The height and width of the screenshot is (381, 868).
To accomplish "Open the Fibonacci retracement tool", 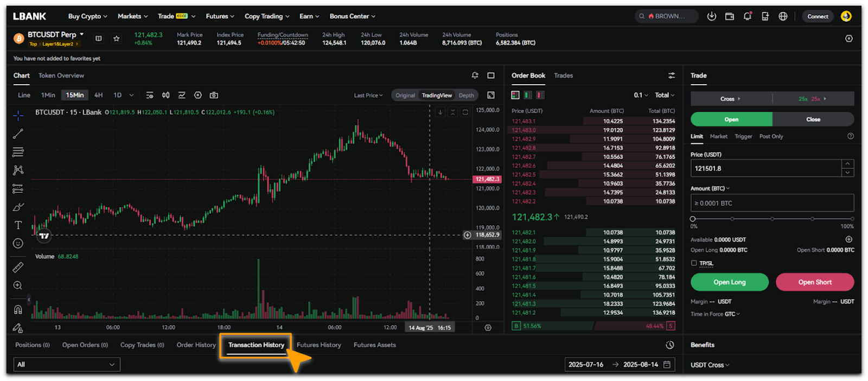I will tap(18, 152).
